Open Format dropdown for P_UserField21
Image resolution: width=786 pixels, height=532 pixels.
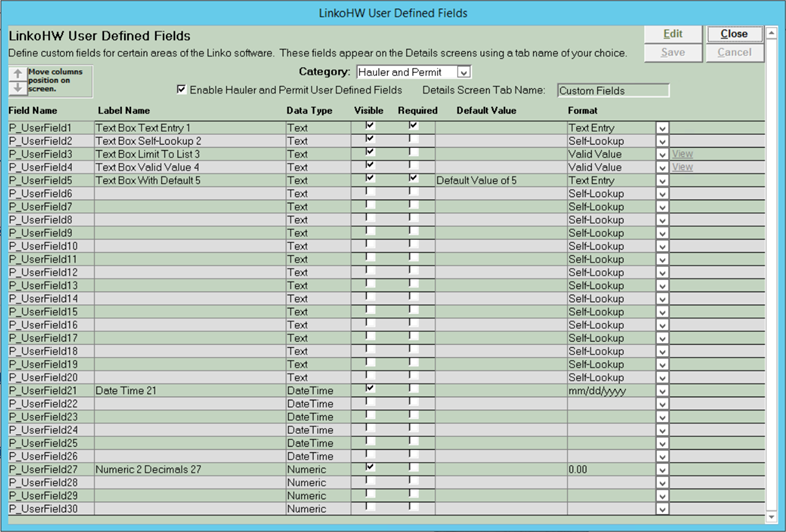[662, 391]
